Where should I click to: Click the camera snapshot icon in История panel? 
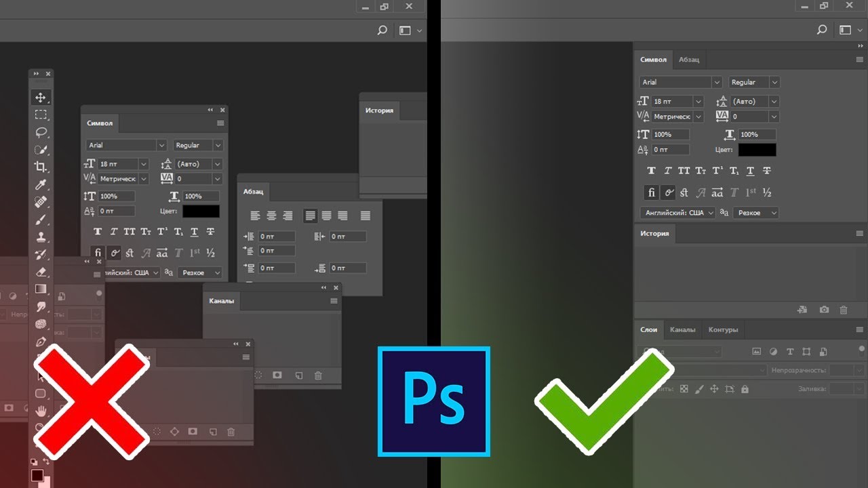pyautogui.click(x=824, y=310)
